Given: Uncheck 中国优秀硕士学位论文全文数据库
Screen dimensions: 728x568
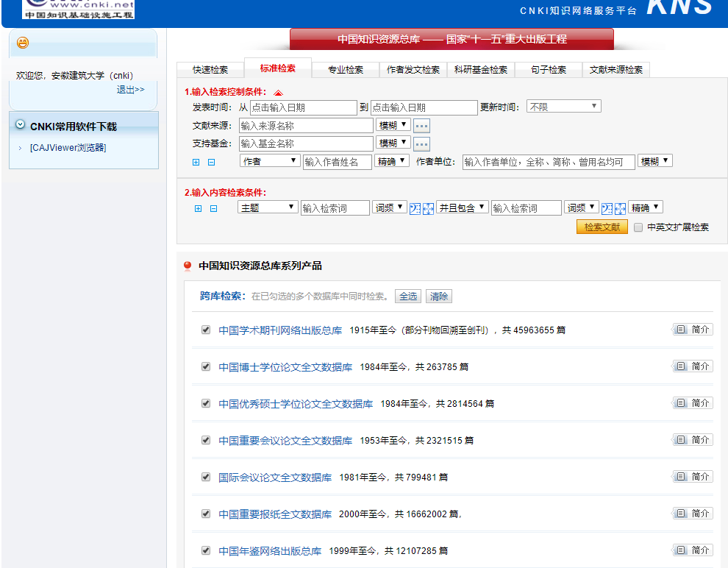Looking at the screenshot, I should click(206, 403).
